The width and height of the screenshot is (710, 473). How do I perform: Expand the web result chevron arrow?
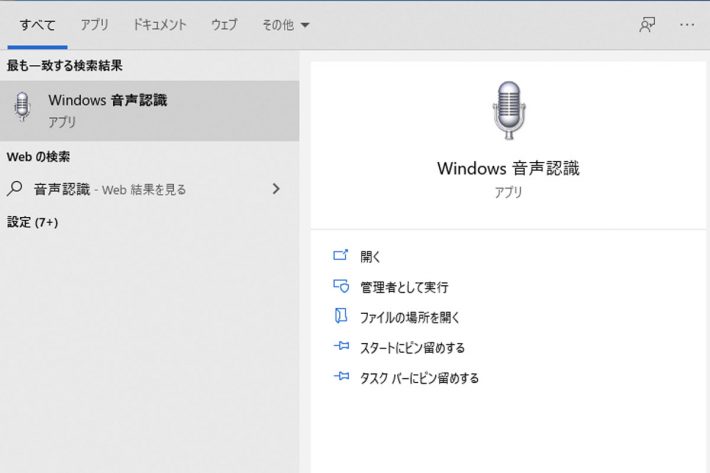[276, 189]
